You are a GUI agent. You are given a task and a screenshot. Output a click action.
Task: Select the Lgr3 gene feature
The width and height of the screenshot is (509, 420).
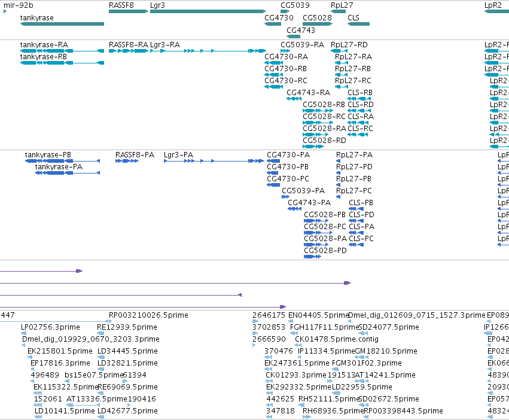coord(208,11)
